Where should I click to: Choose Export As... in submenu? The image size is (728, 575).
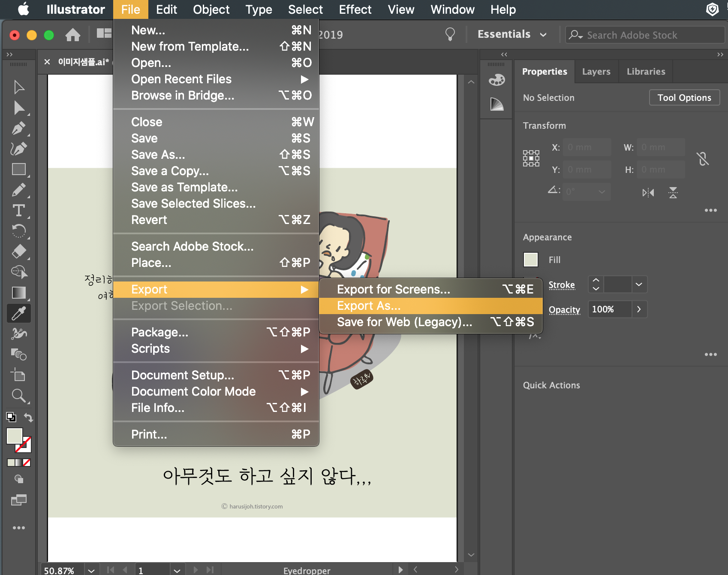point(431,306)
